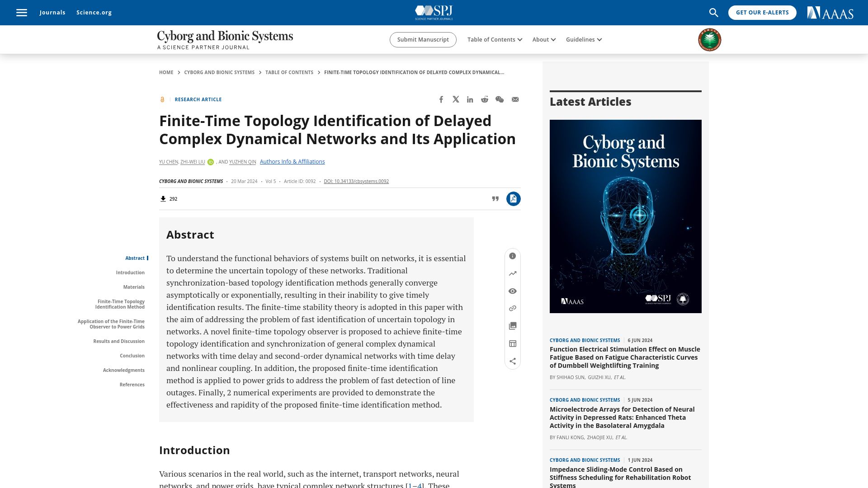Open Authors Info & Affiliations link

coord(292,162)
